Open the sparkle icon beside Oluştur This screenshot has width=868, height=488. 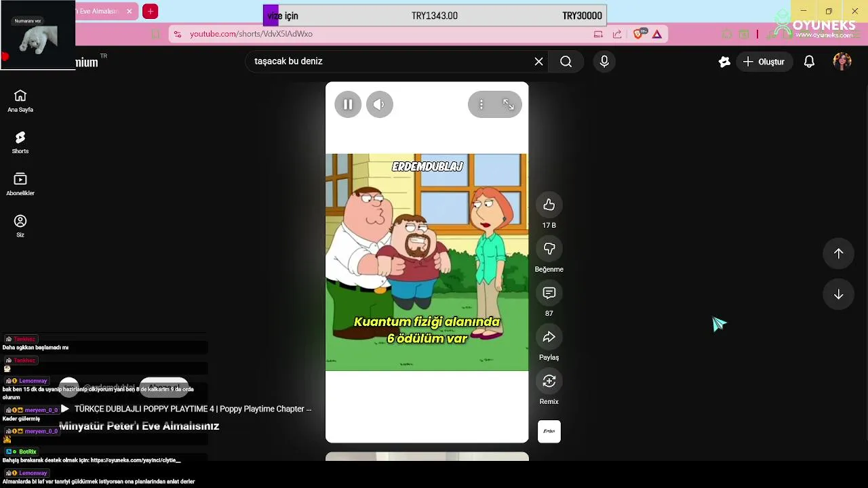(x=724, y=62)
